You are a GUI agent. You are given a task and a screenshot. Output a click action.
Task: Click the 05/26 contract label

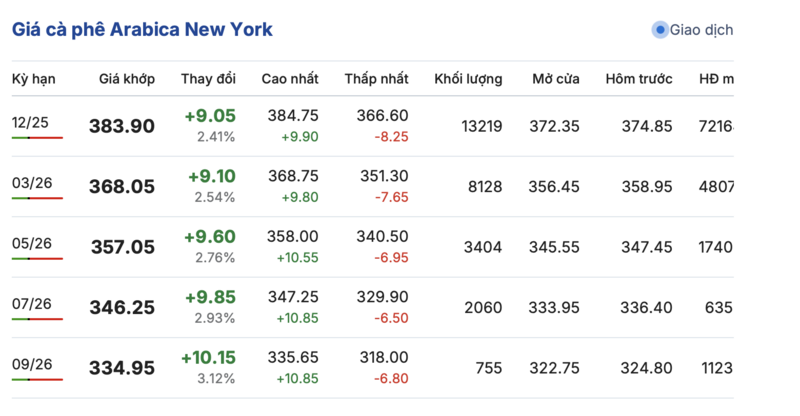pyautogui.click(x=32, y=243)
